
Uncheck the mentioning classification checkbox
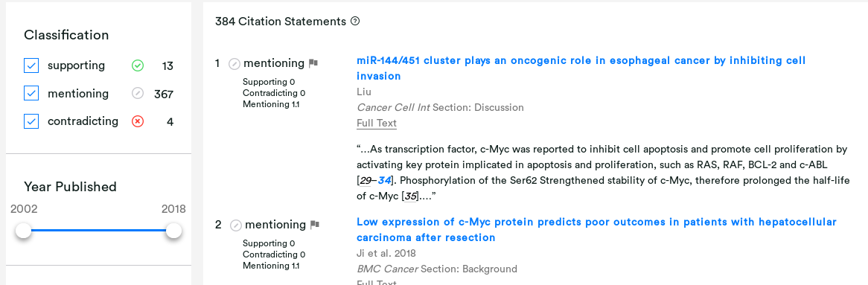(x=31, y=94)
